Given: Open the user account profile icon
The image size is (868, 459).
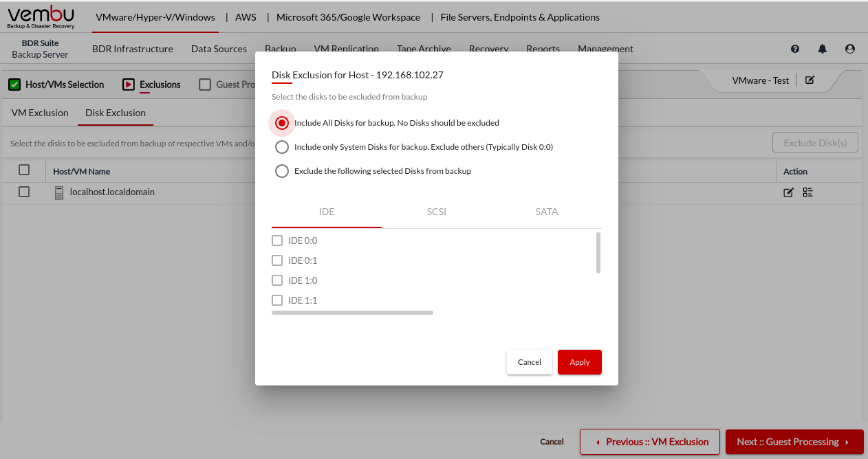Looking at the screenshot, I should point(850,49).
